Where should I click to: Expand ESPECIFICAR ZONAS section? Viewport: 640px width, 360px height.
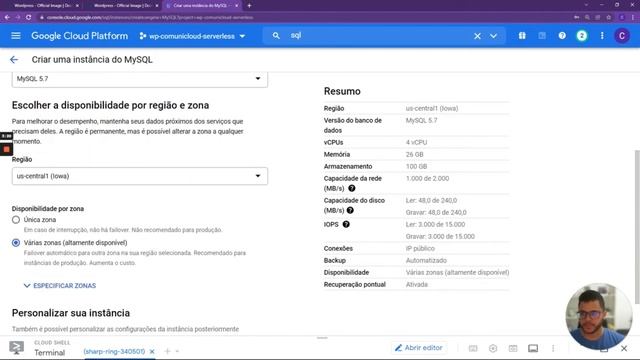point(60,286)
